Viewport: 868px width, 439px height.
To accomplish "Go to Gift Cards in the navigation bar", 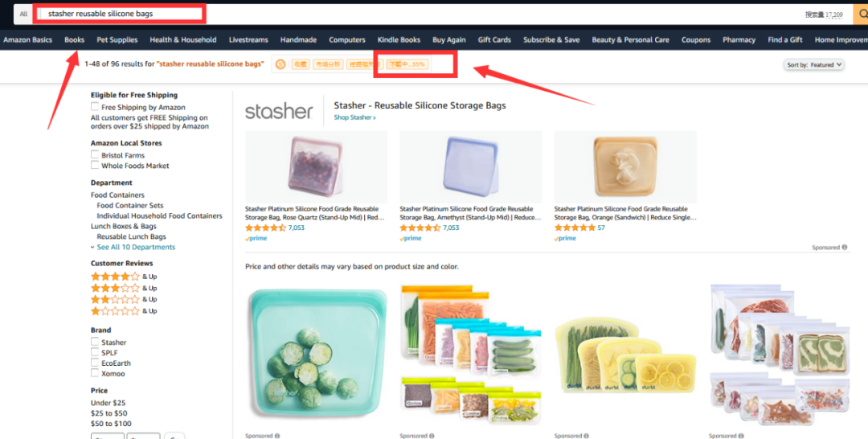I will click(x=494, y=40).
